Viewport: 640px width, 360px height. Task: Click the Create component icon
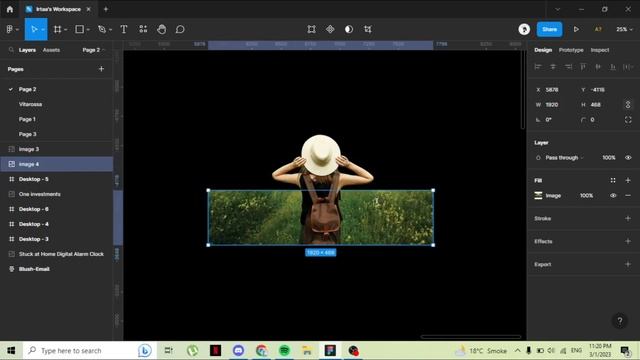click(330, 29)
